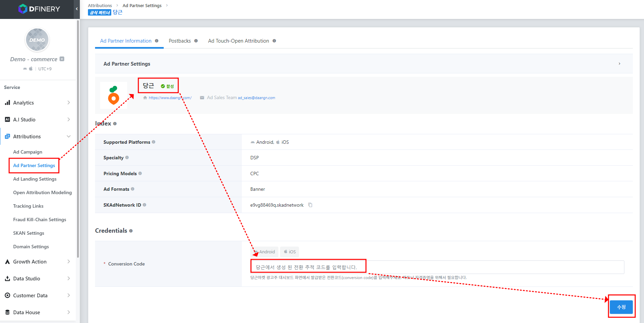Image resolution: width=644 pixels, height=323 pixels.
Task: Click info icon beside Supported Platforms
Action: 154,142
